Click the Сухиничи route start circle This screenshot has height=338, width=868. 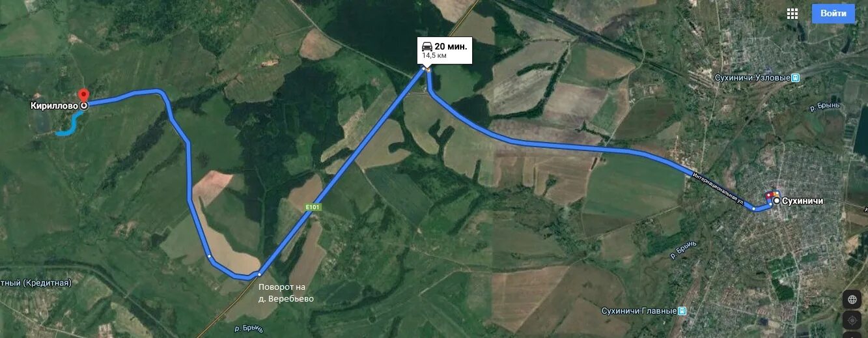(x=777, y=201)
